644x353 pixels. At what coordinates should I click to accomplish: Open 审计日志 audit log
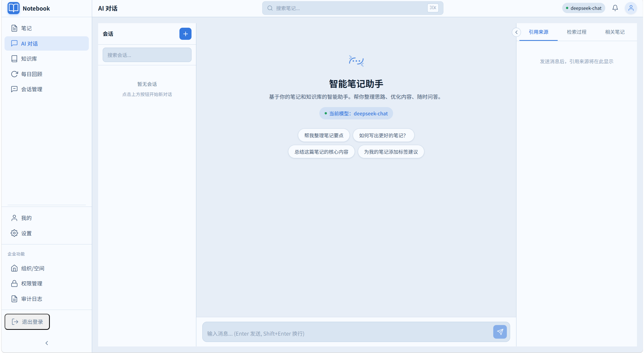pos(47,299)
